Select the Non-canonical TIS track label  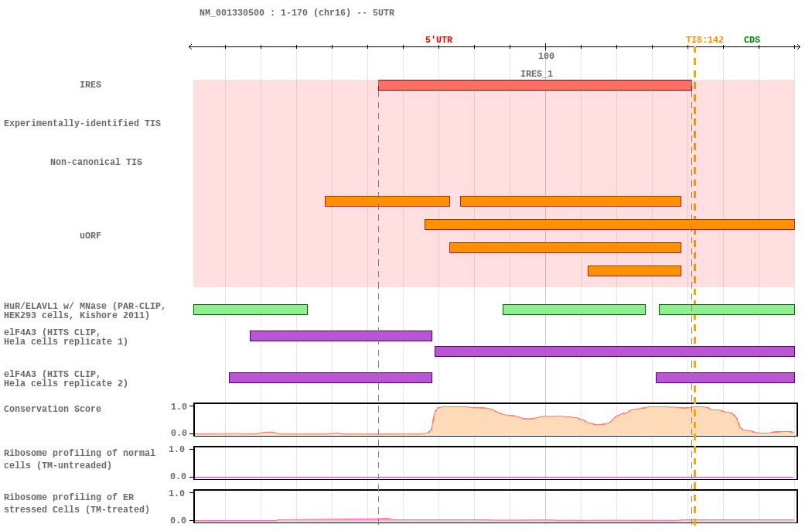click(96, 163)
